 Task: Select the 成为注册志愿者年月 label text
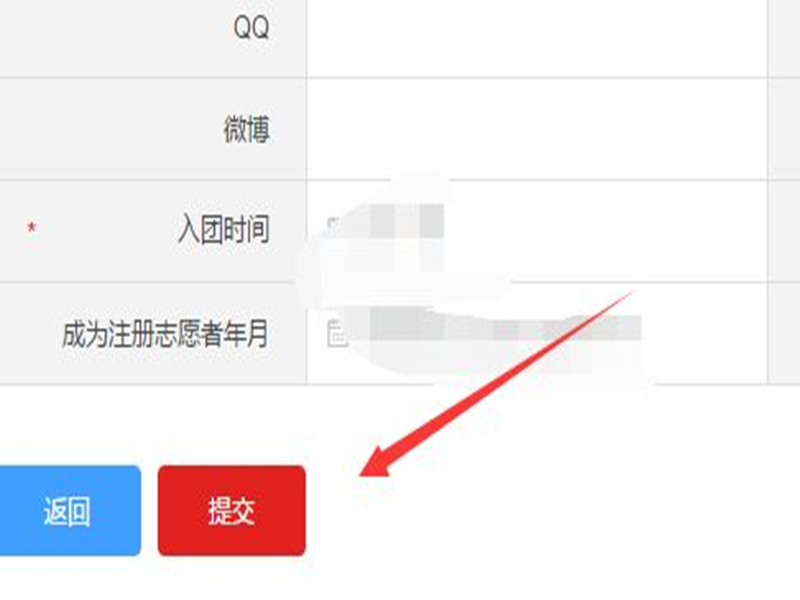pyautogui.click(x=165, y=334)
